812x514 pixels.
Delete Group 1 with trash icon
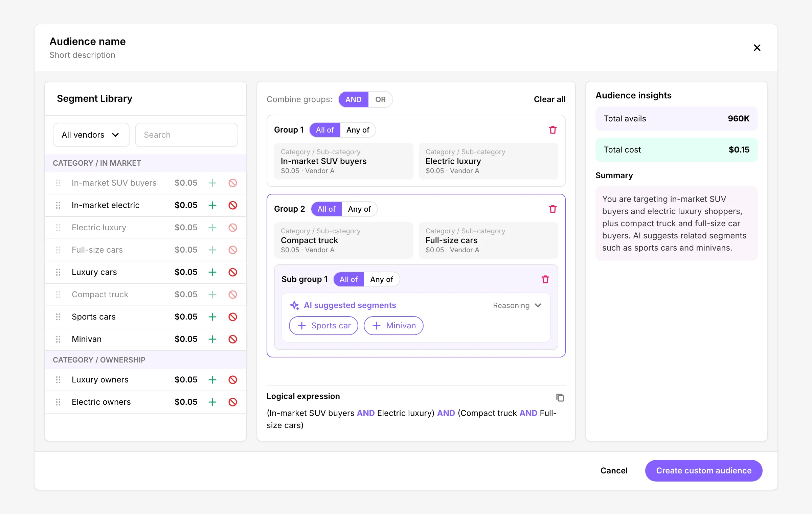pos(553,130)
